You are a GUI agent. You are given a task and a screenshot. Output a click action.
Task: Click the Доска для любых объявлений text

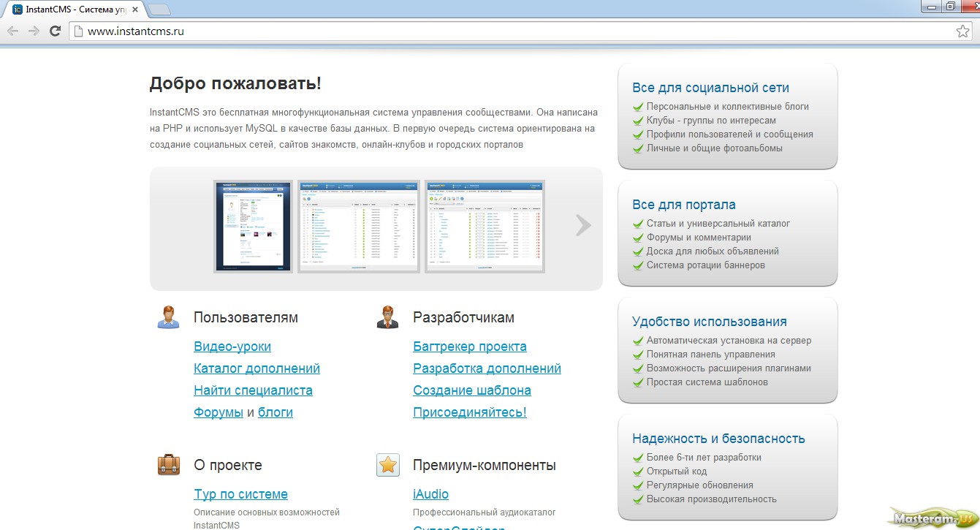713,251
